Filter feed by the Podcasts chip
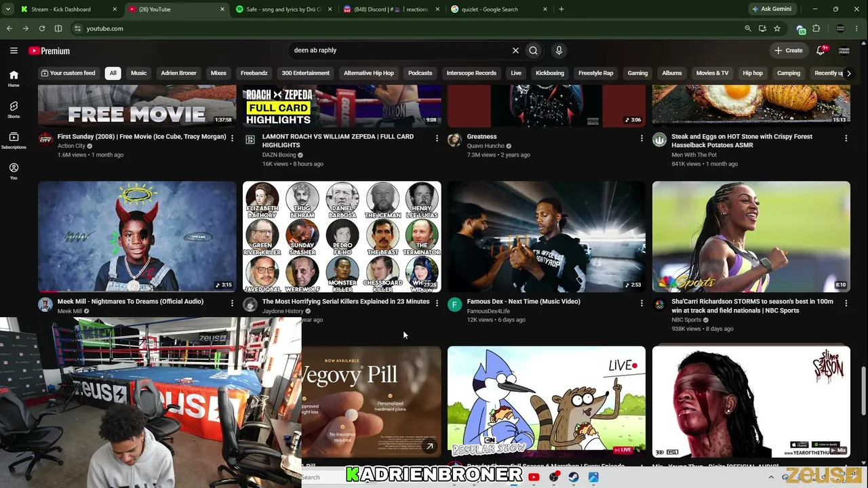This screenshot has width=868, height=488. 420,73
